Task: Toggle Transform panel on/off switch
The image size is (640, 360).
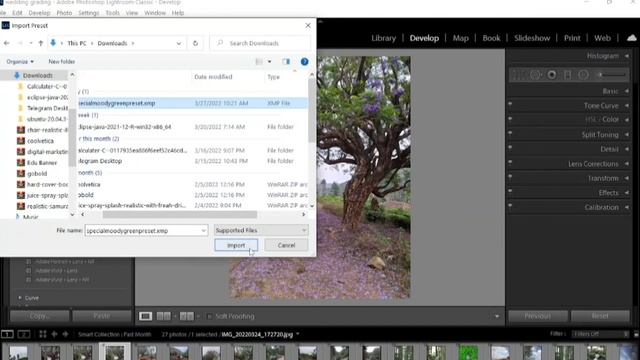Action: pos(510,176)
